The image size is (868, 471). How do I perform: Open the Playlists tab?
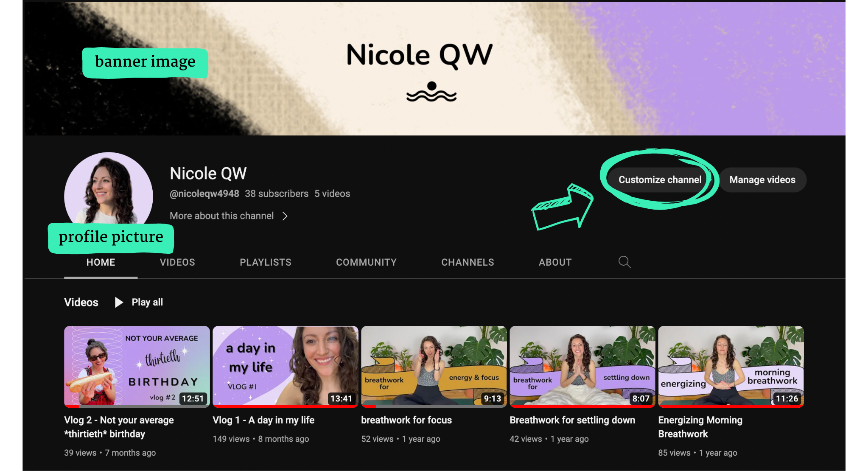[266, 262]
